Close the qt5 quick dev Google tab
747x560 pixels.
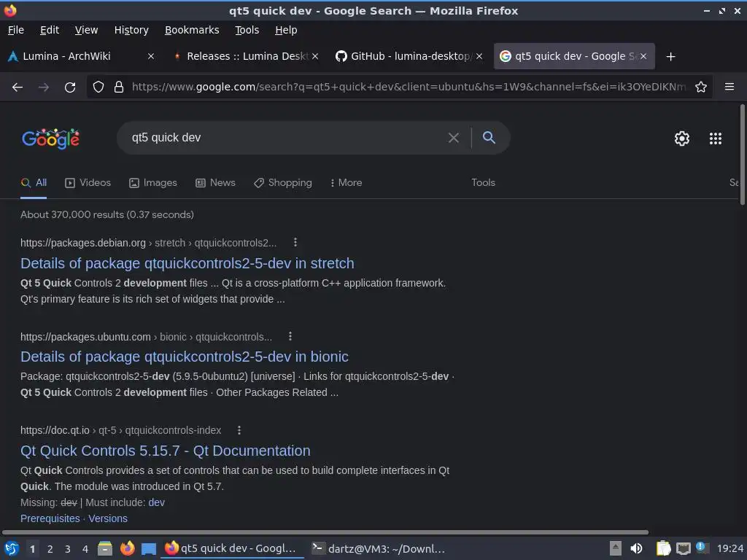coord(643,56)
